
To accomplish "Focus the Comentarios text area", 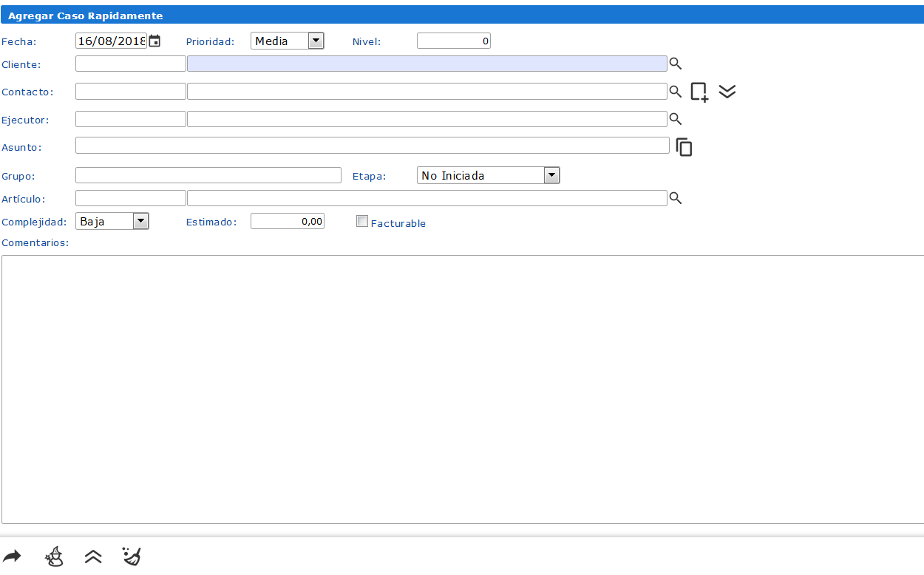I will coord(462,389).
